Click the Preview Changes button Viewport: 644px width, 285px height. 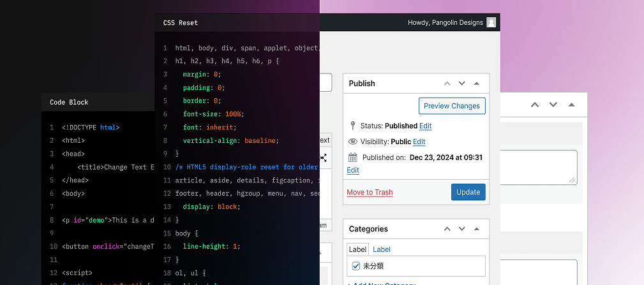click(452, 106)
